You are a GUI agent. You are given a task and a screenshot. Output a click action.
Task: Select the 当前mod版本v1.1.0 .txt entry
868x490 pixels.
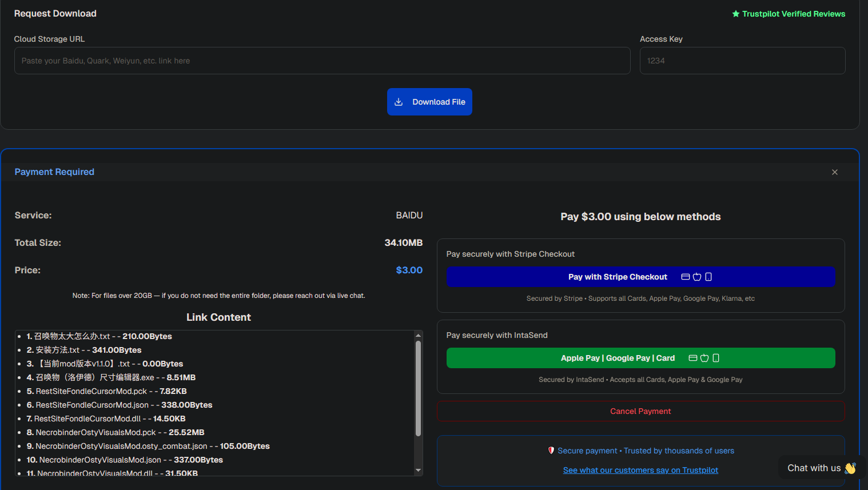click(105, 364)
